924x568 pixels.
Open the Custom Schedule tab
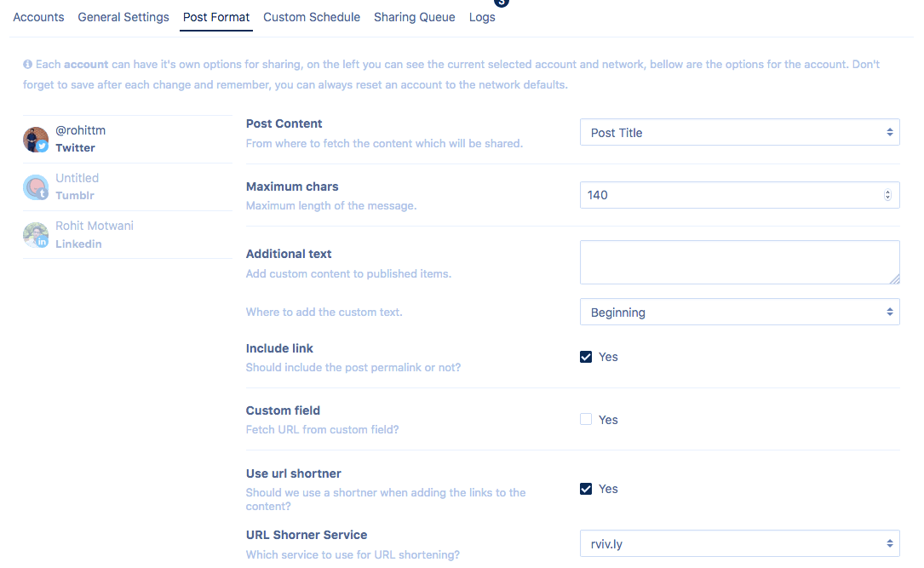312,17
